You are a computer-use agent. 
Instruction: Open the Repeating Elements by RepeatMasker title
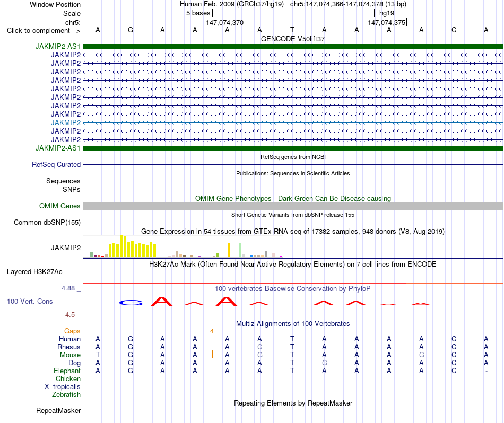pos(293,403)
